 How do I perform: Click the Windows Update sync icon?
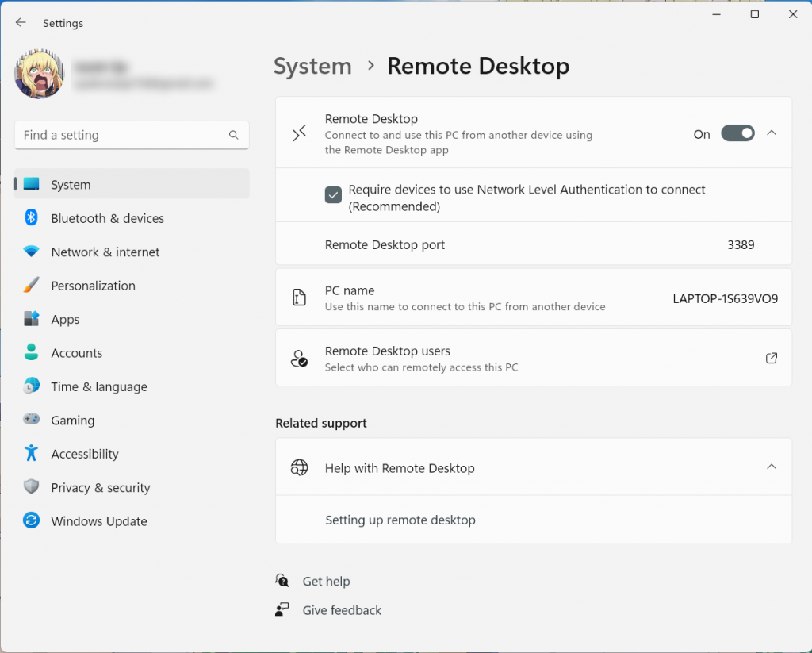pos(31,520)
